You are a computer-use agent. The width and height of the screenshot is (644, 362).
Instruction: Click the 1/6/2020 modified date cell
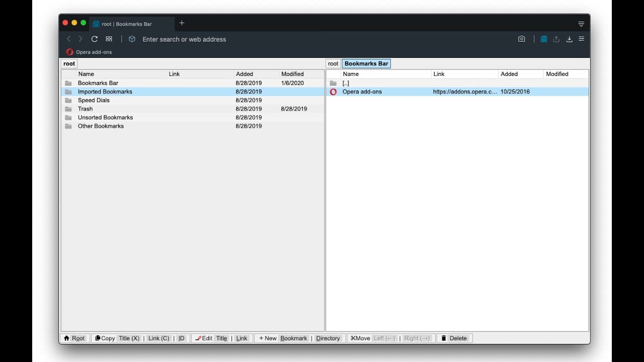point(292,83)
